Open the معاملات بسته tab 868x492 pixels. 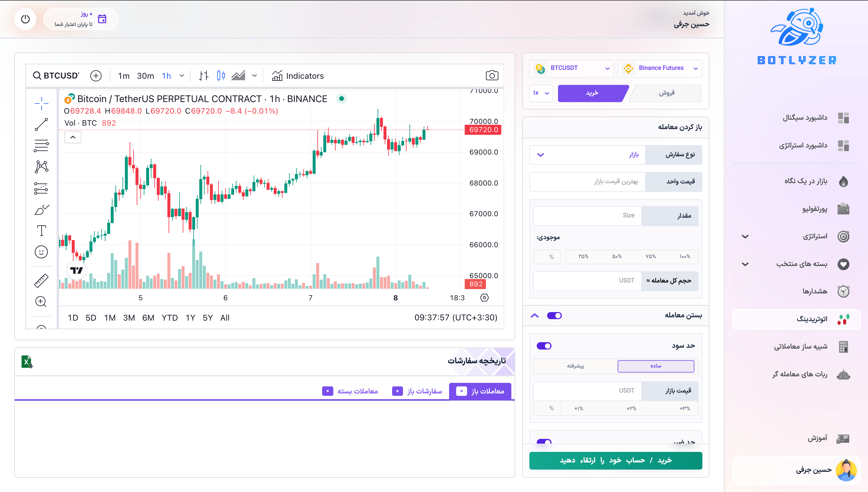(350, 391)
